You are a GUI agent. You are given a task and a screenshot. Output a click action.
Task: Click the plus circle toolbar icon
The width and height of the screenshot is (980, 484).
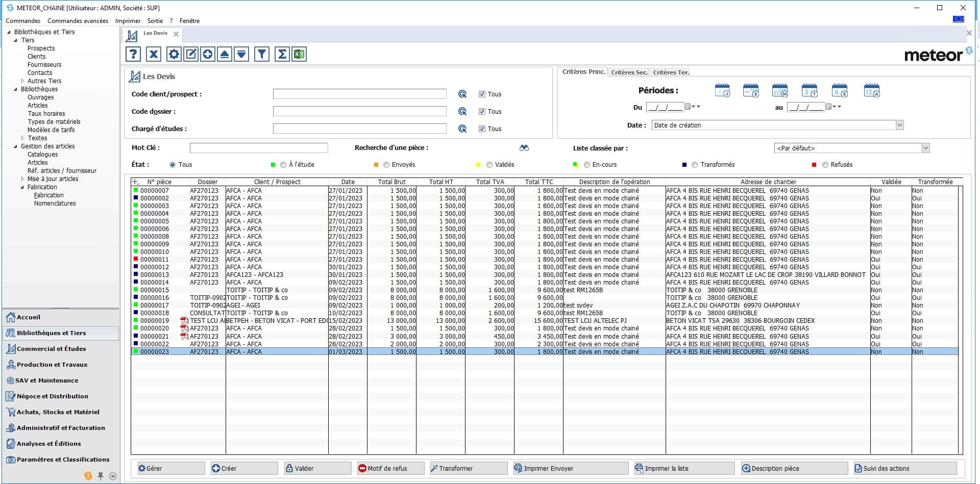pyautogui.click(x=208, y=54)
